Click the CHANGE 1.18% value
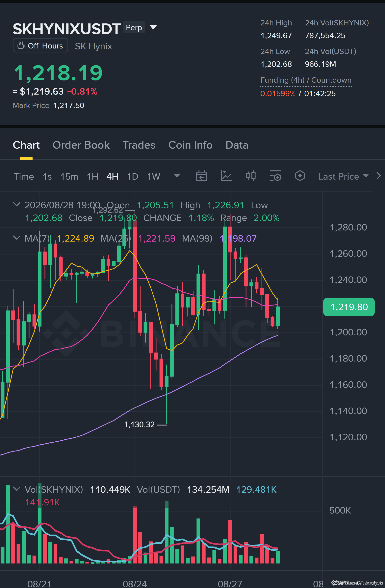Screen dimensions: 385x588 point(201,218)
